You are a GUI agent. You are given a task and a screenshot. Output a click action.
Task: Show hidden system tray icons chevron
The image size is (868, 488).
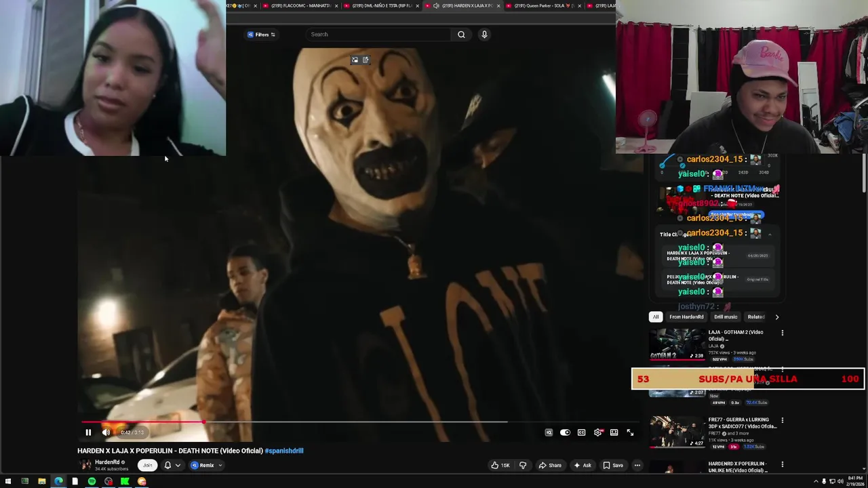(816, 481)
